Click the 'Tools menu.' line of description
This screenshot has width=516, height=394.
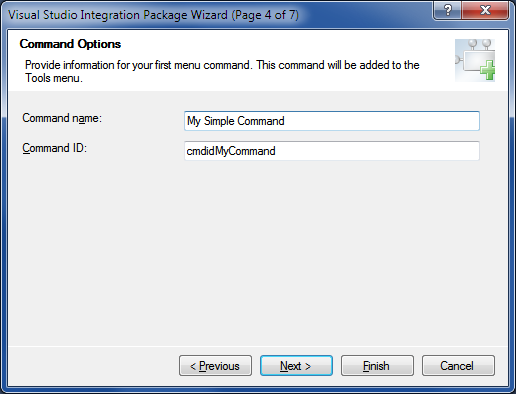point(54,78)
